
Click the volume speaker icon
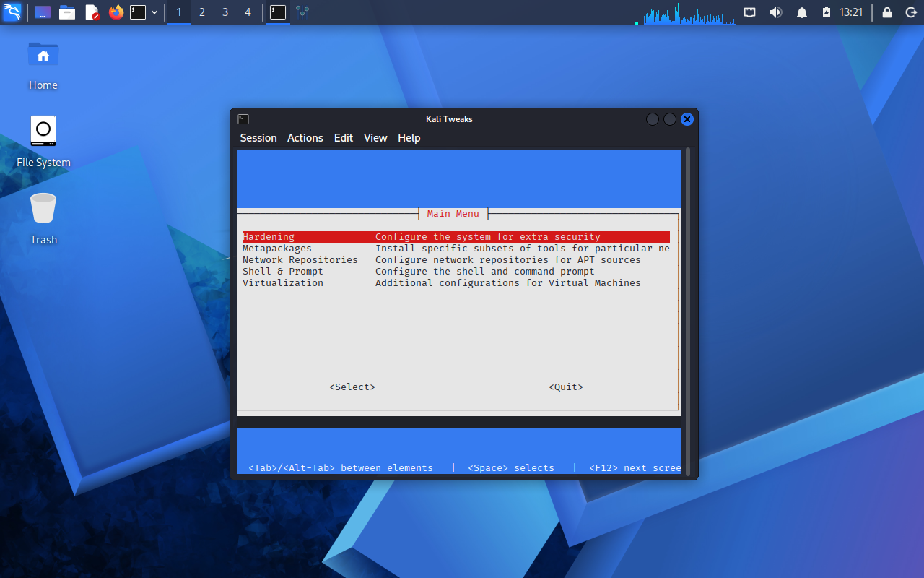pyautogui.click(x=776, y=12)
